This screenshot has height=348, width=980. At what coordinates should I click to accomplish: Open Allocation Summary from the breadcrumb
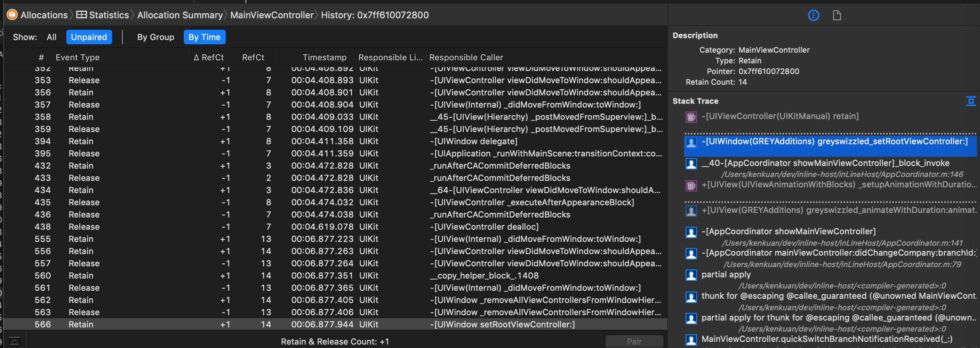click(180, 15)
